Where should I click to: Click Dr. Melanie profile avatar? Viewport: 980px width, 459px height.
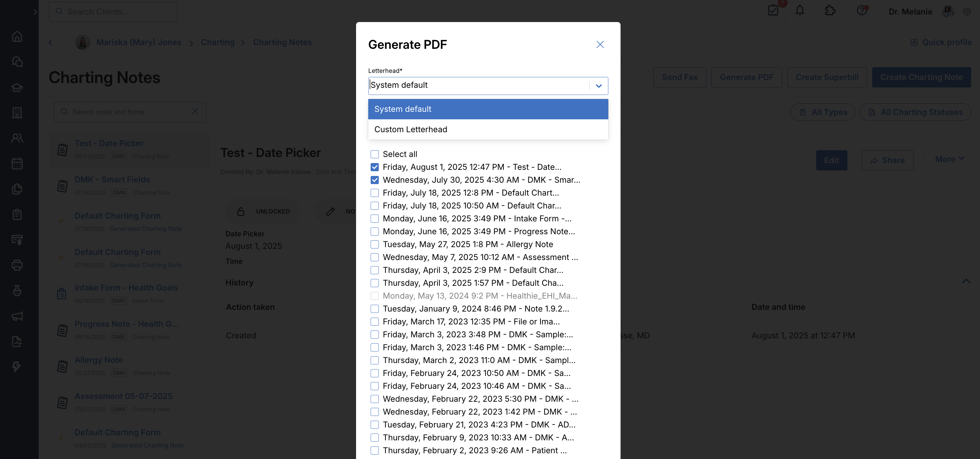coord(948,12)
